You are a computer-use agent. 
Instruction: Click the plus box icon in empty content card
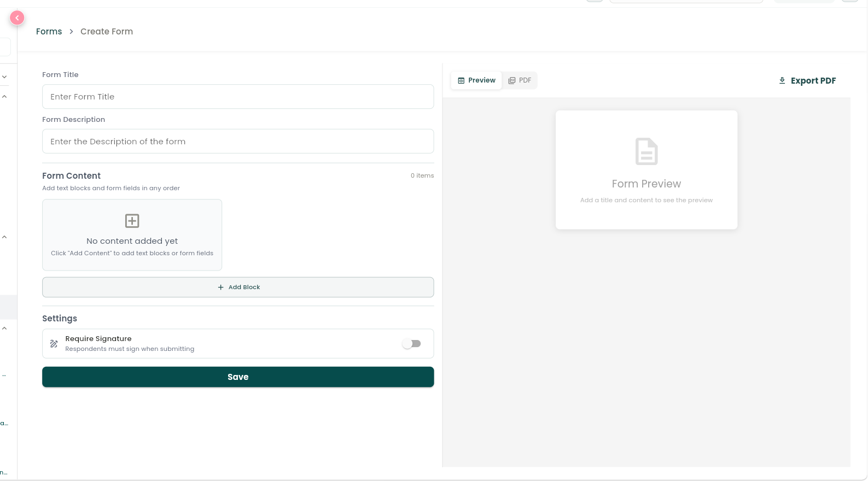tap(132, 221)
